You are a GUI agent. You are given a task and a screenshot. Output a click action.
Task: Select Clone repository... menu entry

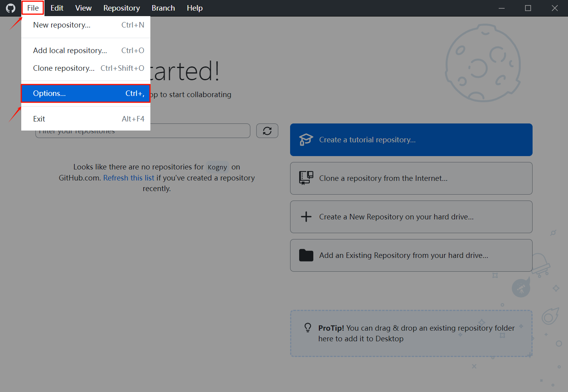[86, 68]
